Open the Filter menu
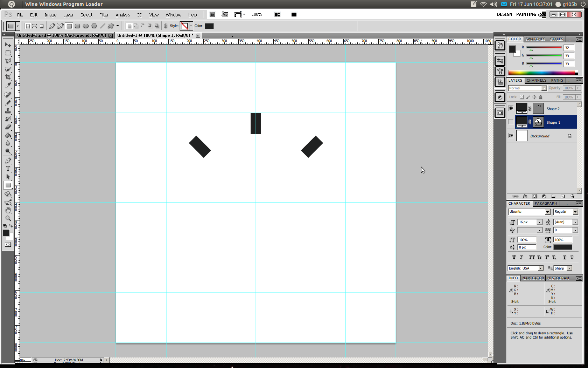Image resolution: width=588 pixels, height=368 pixels. pyautogui.click(x=104, y=15)
